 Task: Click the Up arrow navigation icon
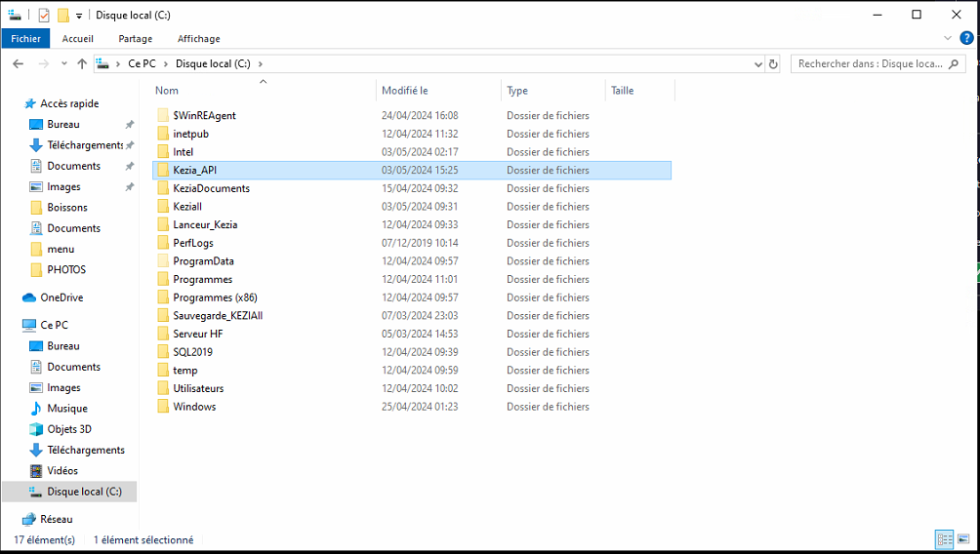82,63
